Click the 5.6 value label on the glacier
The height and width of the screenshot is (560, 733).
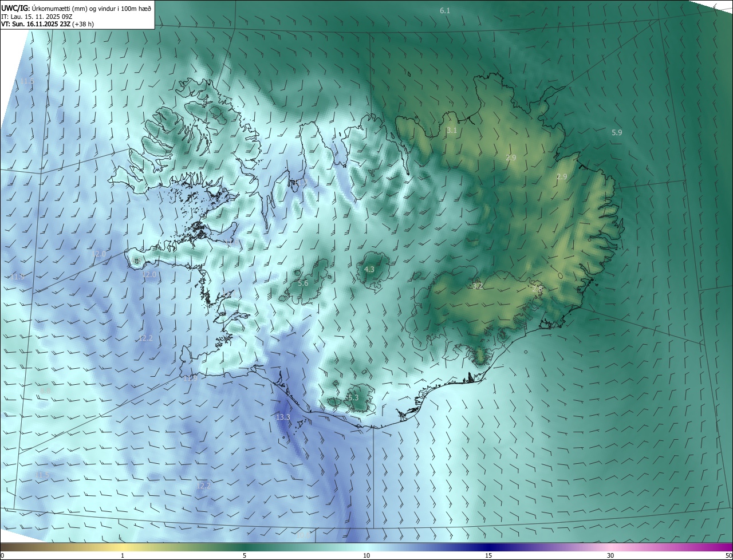tap(304, 283)
